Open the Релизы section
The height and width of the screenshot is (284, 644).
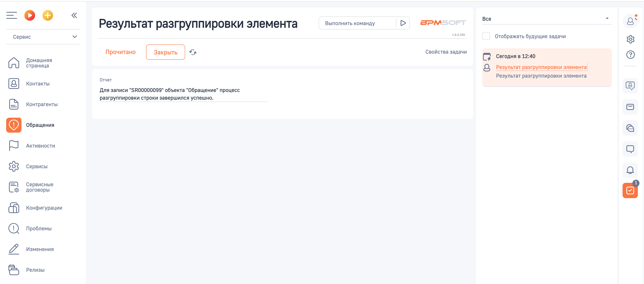point(35,270)
